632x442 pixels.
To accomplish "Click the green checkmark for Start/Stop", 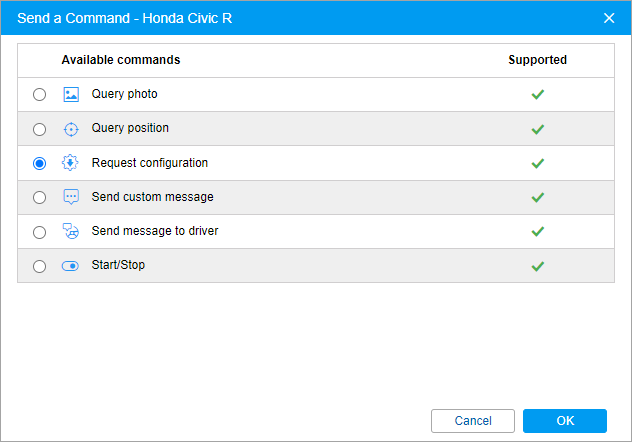I will [x=537, y=266].
